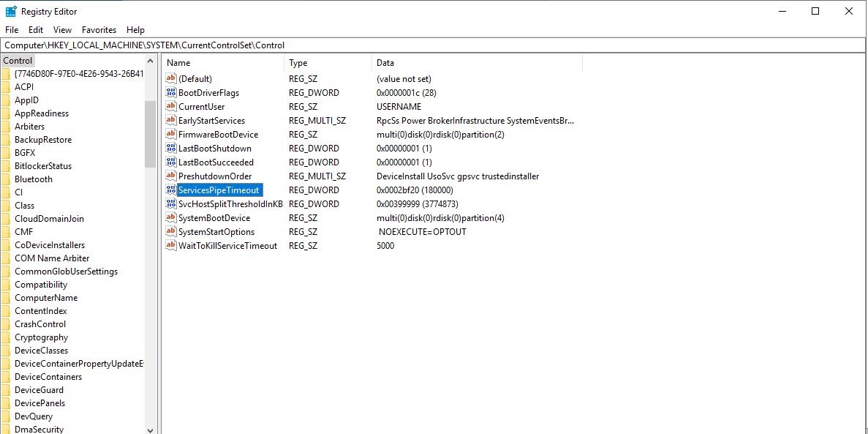
Task: Click the string icon next to WaitToKillServiceTimeout
Action: (171, 245)
